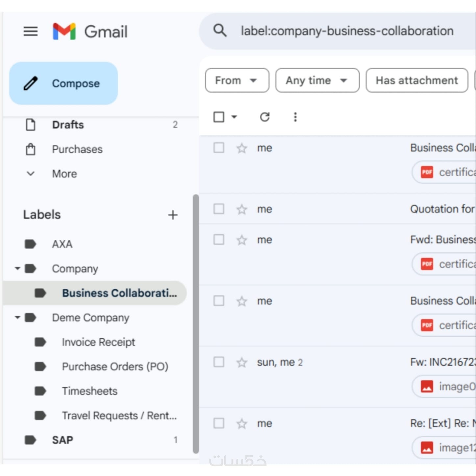Star the email from sun, me
The height and width of the screenshot is (476, 476).
coord(242,363)
